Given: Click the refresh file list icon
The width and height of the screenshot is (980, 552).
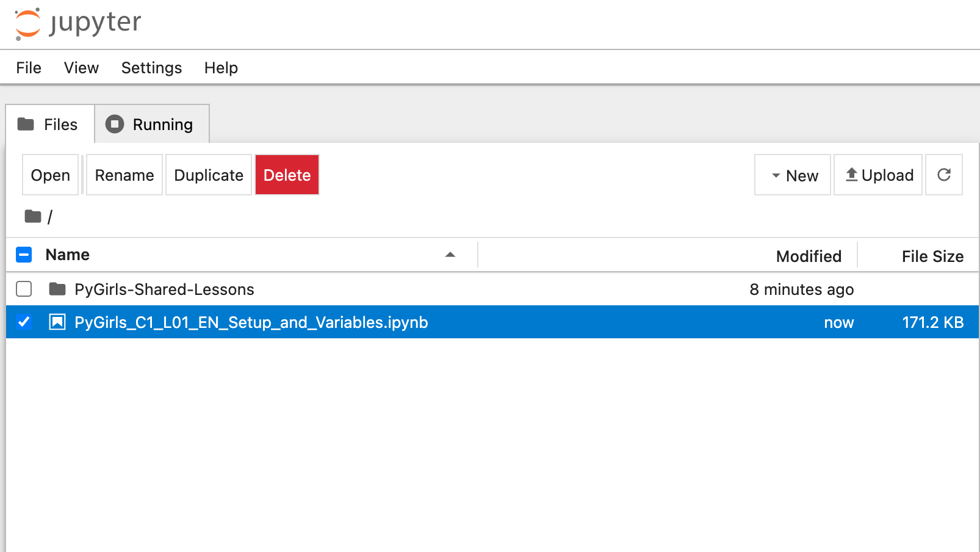Looking at the screenshot, I should (x=944, y=175).
